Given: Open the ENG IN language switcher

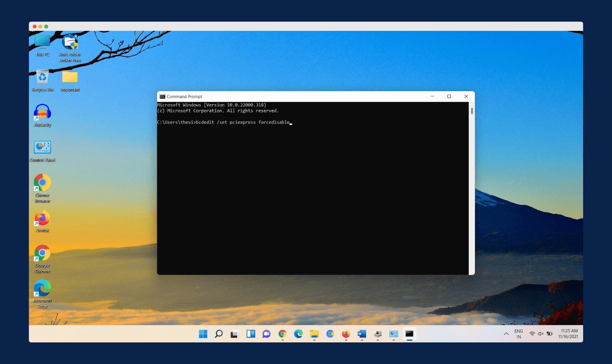Looking at the screenshot, I should pos(519,334).
